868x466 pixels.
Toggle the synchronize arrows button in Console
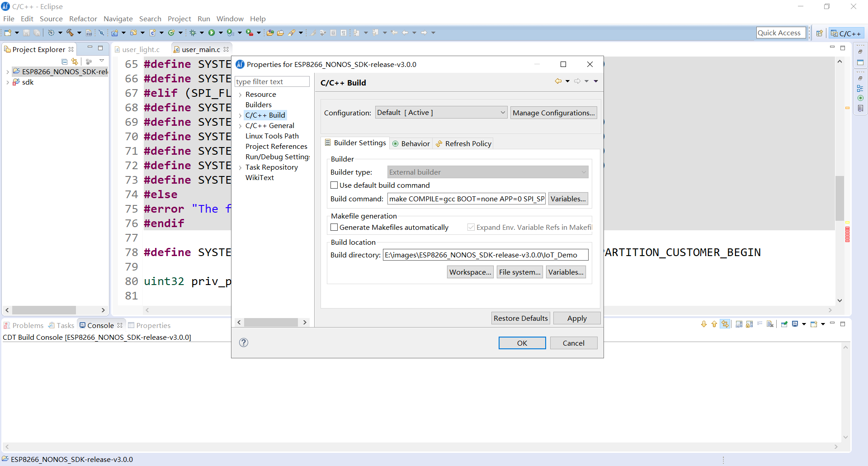click(725, 324)
